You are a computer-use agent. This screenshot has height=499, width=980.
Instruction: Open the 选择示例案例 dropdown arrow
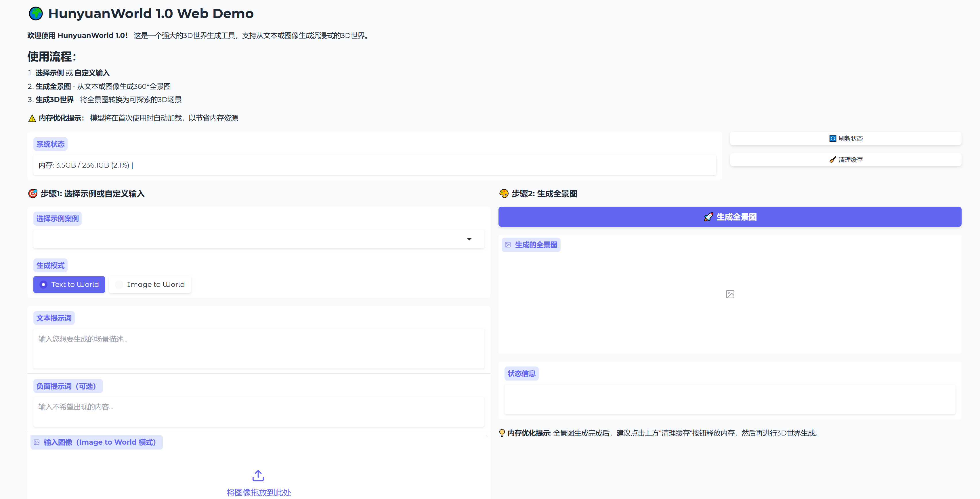(x=469, y=239)
